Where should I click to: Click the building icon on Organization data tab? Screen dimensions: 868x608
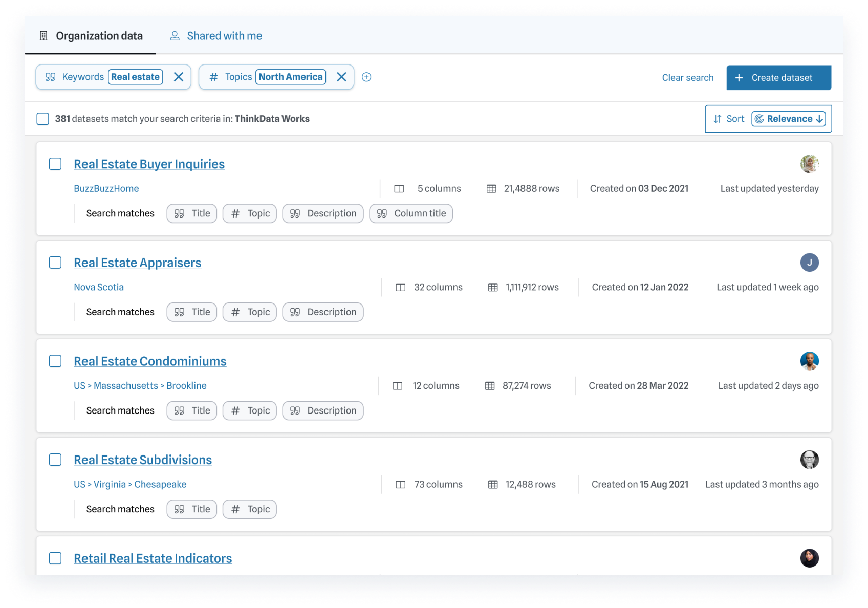43,36
